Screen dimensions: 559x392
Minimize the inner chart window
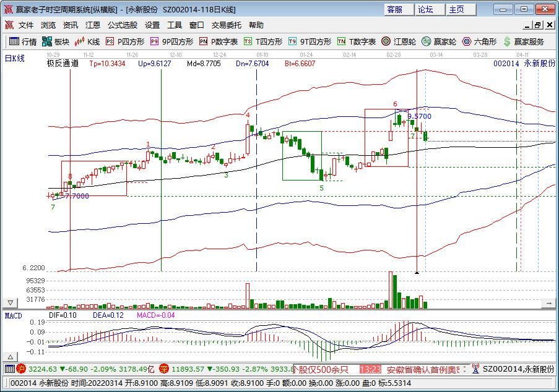[527, 25]
